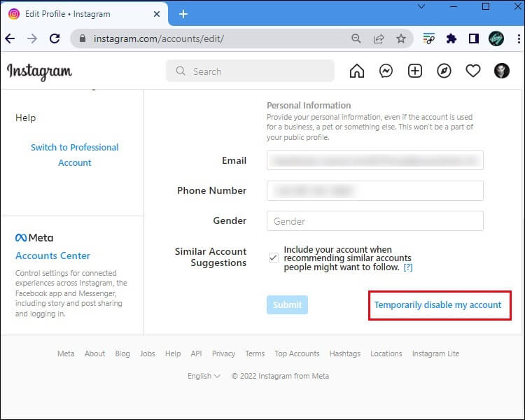Open Chrome three-dot menu
Image resolution: width=525 pixels, height=420 pixels.
[x=519, y=39]
